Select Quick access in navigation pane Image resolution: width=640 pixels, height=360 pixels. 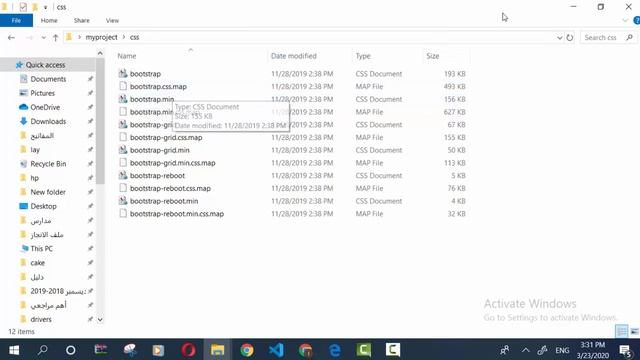pos(45,65)
